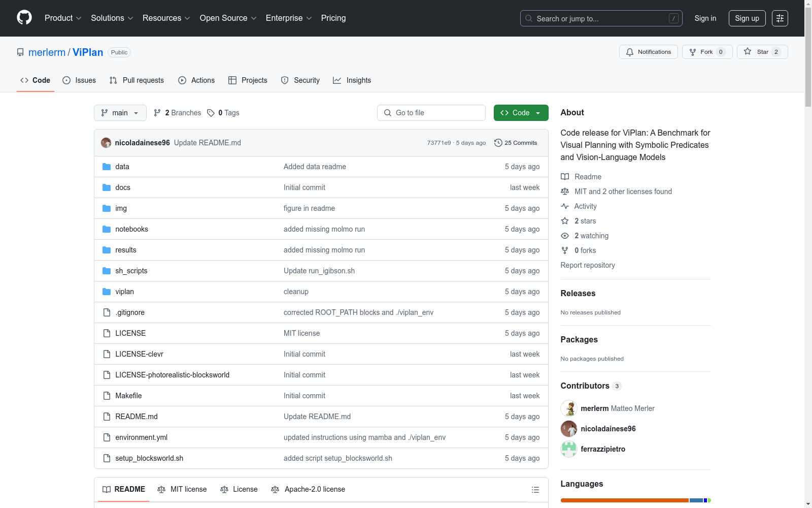
Task: Click the folder icon for notebooks
Action: pyautogui.click(x=107, y=229)
